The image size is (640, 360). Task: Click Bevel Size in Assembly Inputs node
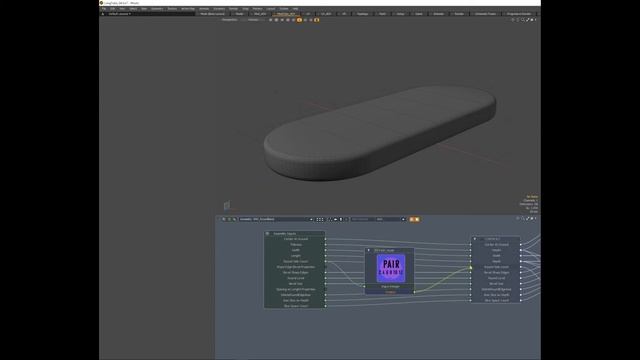295,284
